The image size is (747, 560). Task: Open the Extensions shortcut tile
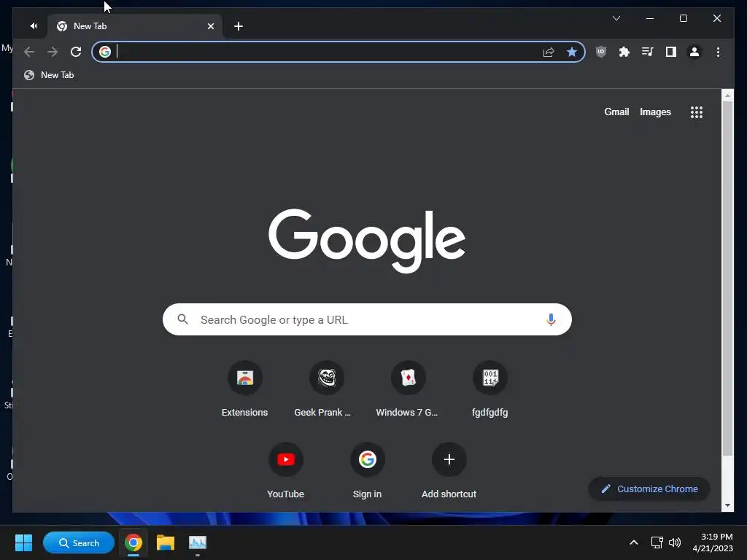pos(245,391)
